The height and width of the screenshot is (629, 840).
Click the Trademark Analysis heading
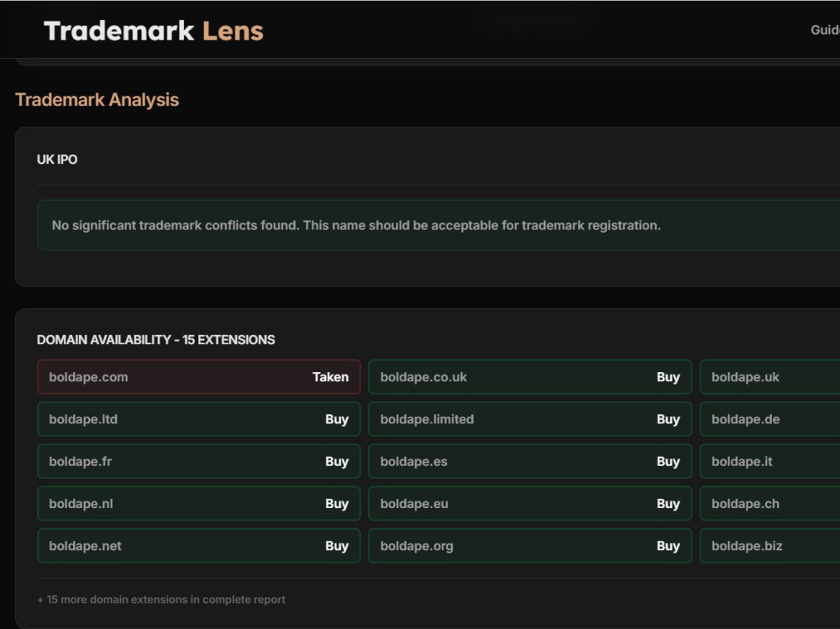(x=97, y=100)
